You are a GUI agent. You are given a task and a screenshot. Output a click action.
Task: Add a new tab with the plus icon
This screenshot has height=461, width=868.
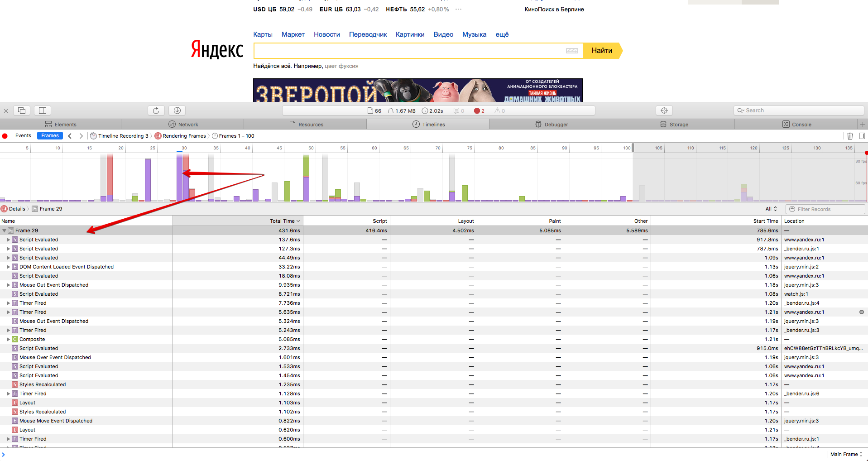863,124
